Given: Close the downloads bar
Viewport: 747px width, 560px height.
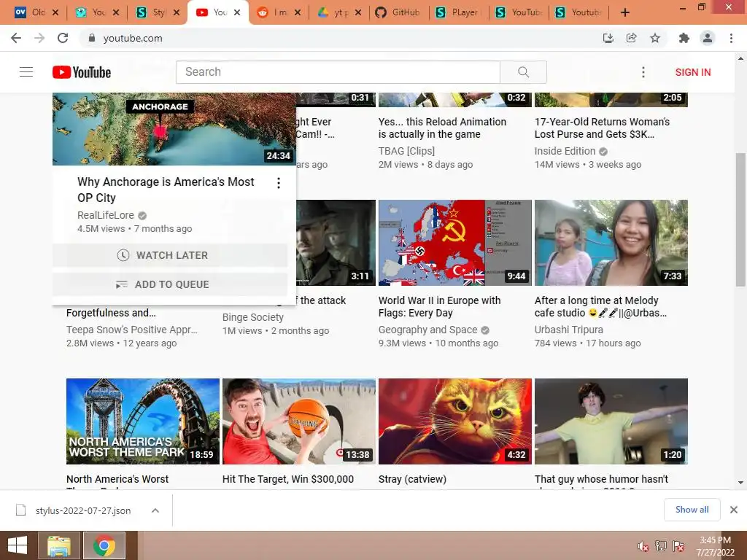Looking at the screenshot, I should click(x=734, y=510).
